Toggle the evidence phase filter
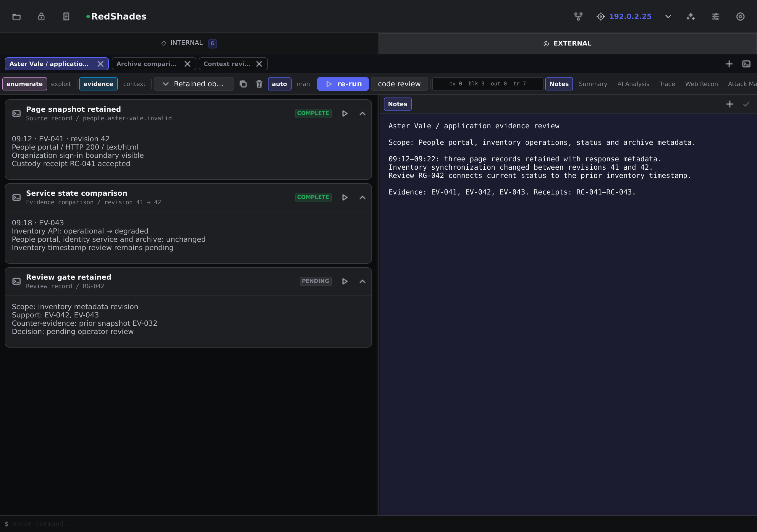Viewport: 757px width, 532px height. pyautogui.click(x=98, y=84)
